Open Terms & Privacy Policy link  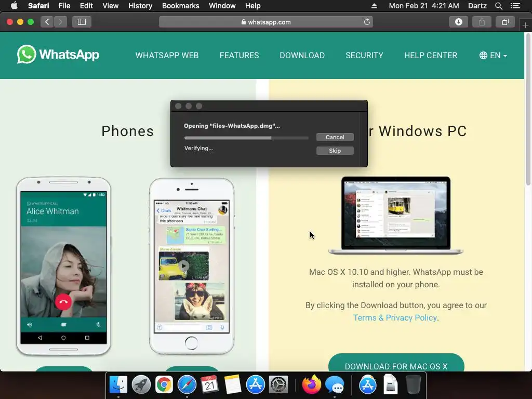[x=395, y=318]
